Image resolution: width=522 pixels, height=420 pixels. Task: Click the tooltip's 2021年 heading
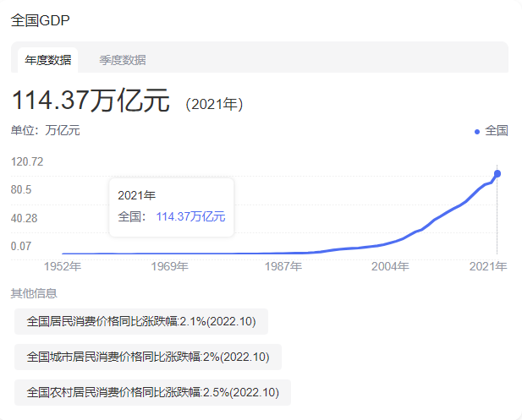coord(136,195)
